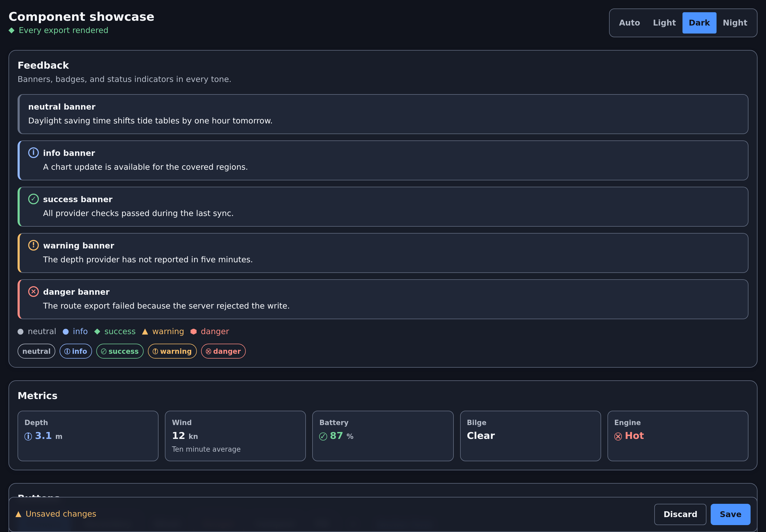Click the route export failed message
The image size is (766, 532).
pyautogui.click(x=166, y=306)
